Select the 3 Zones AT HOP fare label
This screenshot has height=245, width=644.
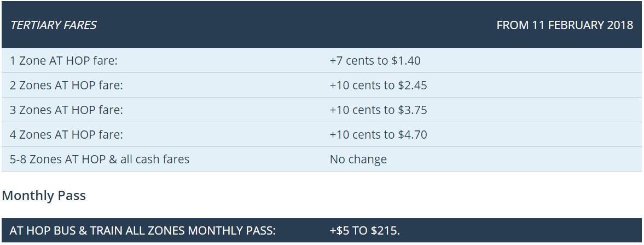[66, 110]
